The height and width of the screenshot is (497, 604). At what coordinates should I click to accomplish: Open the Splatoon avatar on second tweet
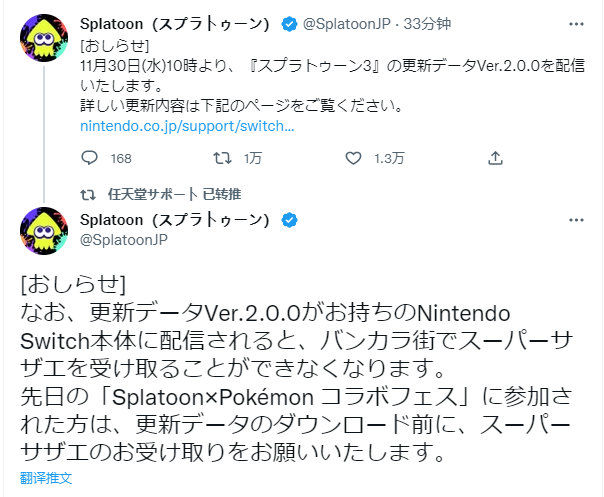coord(44,231)
